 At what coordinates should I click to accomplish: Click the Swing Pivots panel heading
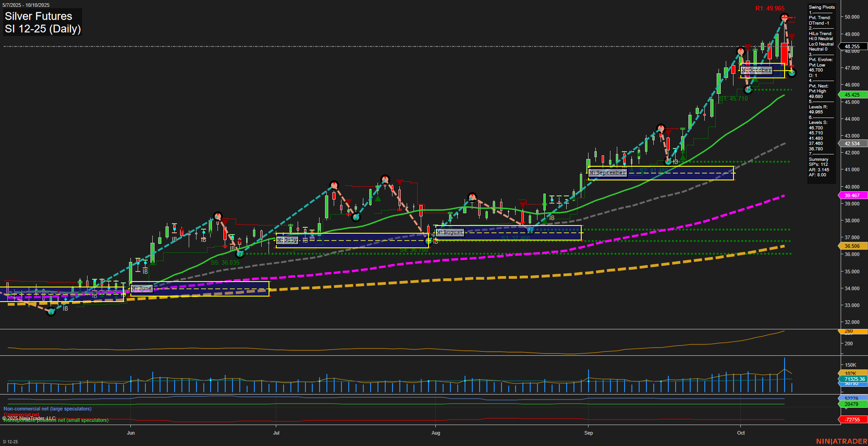coord(821,7)
